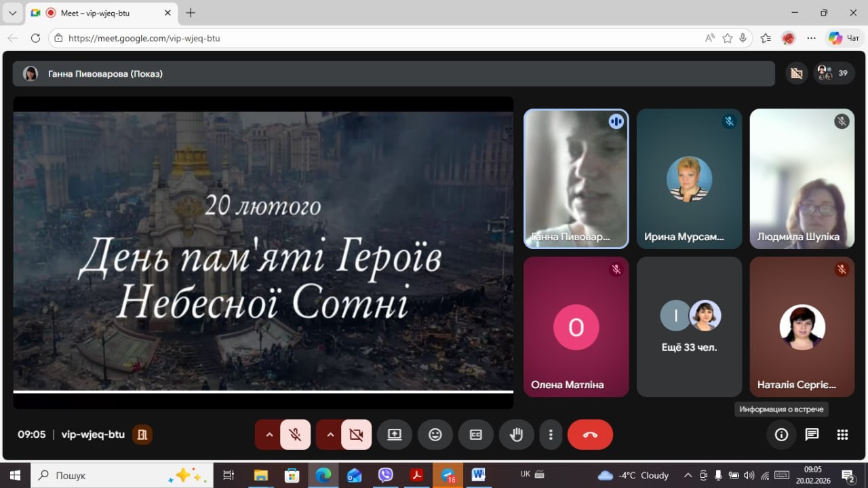This screenshot has height=488, width=868.
Task: Open Viber from the Windows taskbar
Action: pos(385,475)
